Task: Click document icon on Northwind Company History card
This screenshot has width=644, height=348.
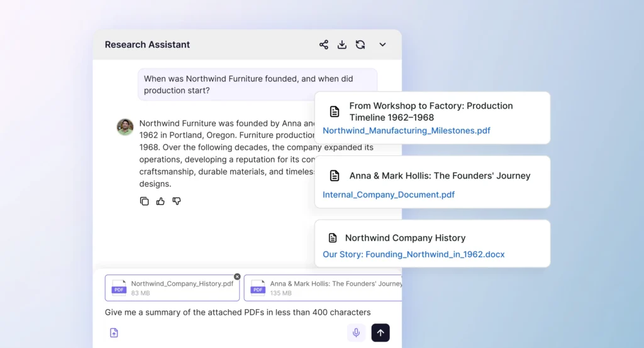Action: 333,238
